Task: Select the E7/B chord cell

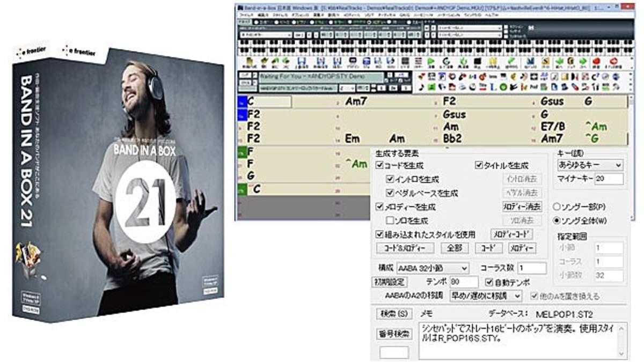Action: 554,127
